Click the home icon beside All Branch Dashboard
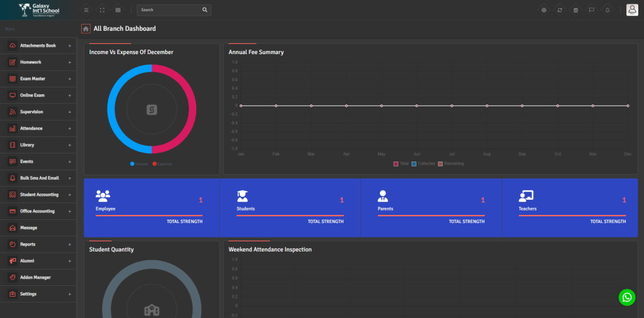This screenshot has width=644, height=318. tap(86, 29)
